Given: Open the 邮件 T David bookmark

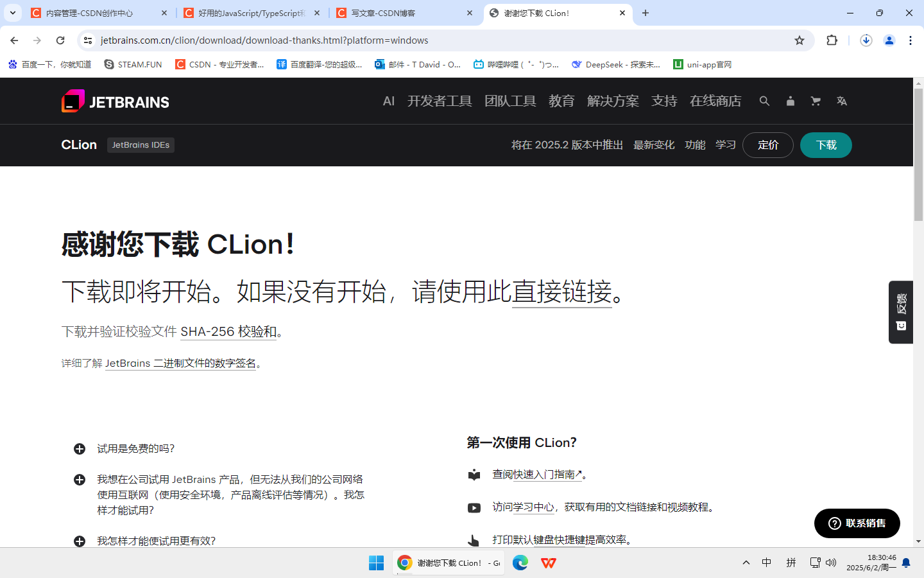Looking at the screenshot, I should click(x=417, y=64).
